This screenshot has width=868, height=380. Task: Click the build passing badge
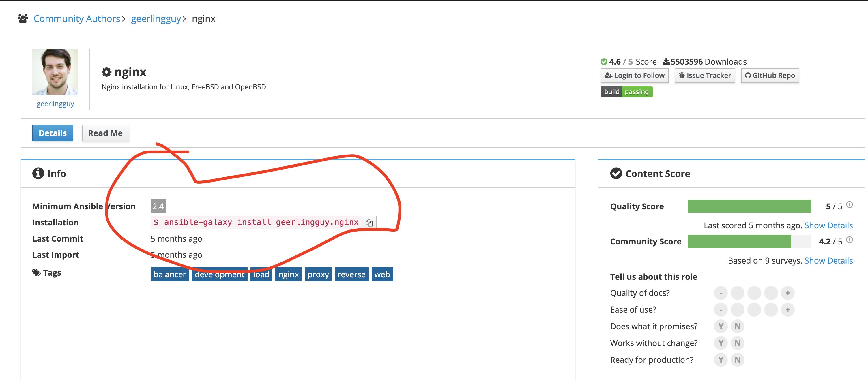[626, 92]
